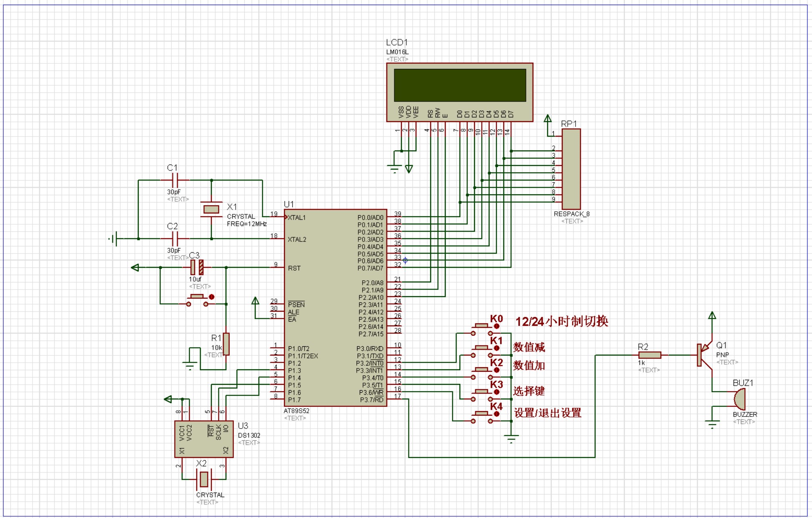Viewport: 812px width, 518px height.
Task: Click the 'RST' pin label on U1
Action: 294,268
